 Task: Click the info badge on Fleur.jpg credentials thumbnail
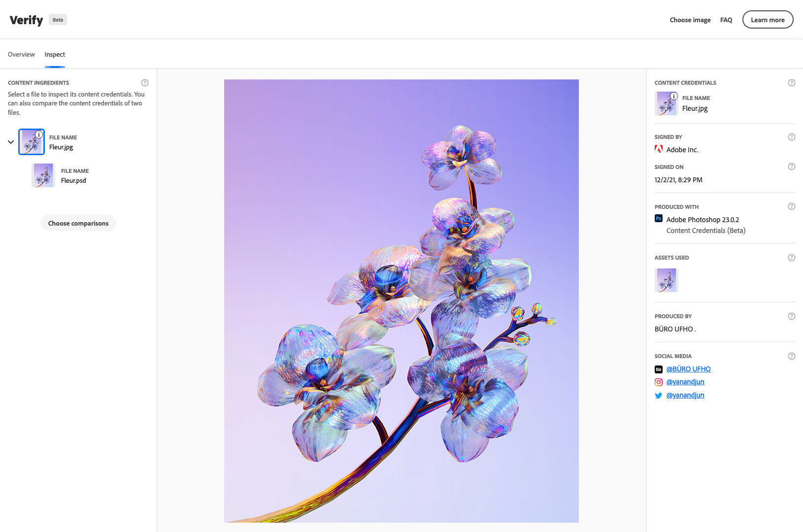674,96
